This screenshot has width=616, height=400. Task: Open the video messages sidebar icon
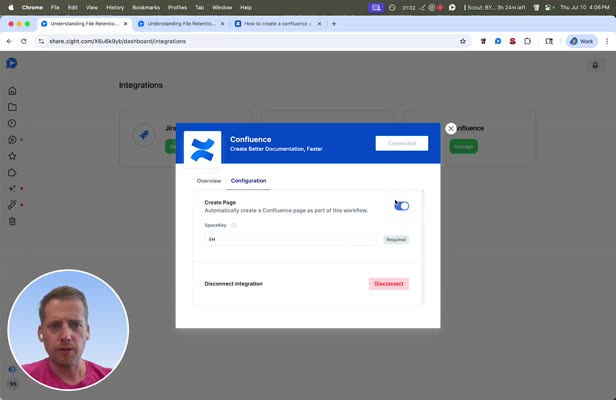12,139
